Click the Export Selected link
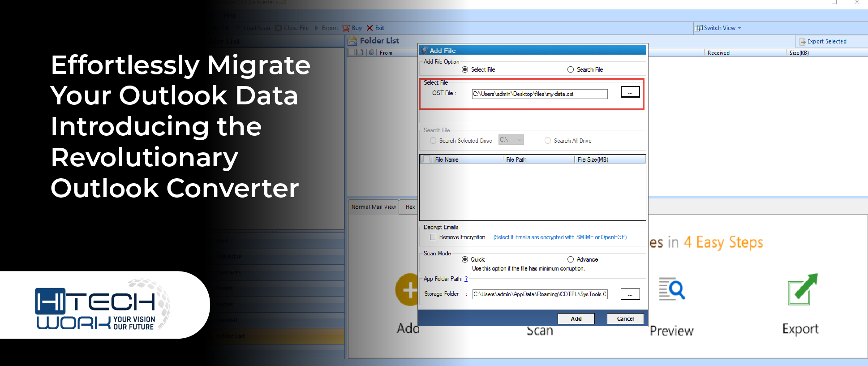This screenshot has height=366, width=868. 827,41
